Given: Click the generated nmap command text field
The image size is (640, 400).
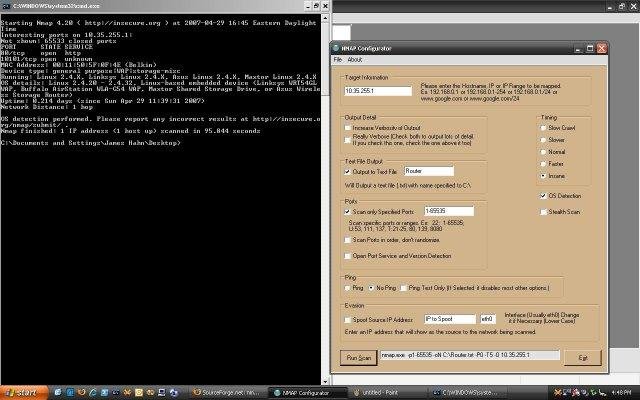Looking at the screenshot, I should 469,355.
